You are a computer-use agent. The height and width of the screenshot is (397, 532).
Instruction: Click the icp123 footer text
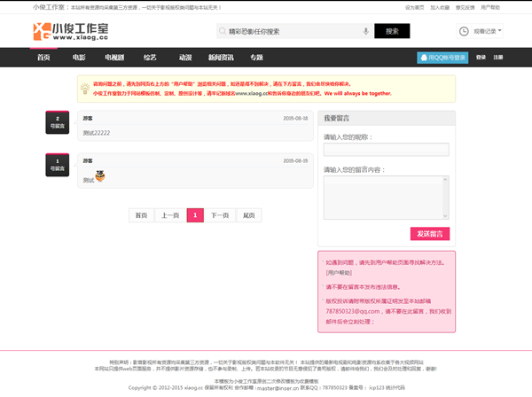(x=377, y=387)
